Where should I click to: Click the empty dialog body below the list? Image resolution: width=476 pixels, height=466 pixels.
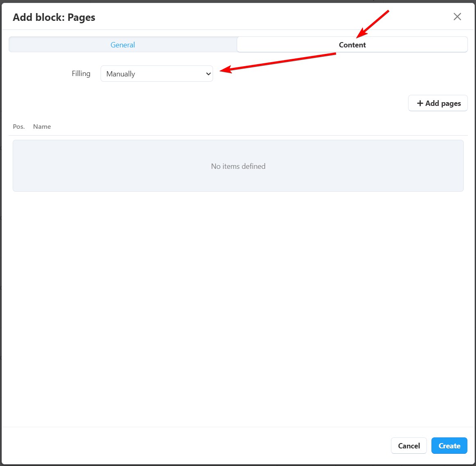tap(238, 307)
